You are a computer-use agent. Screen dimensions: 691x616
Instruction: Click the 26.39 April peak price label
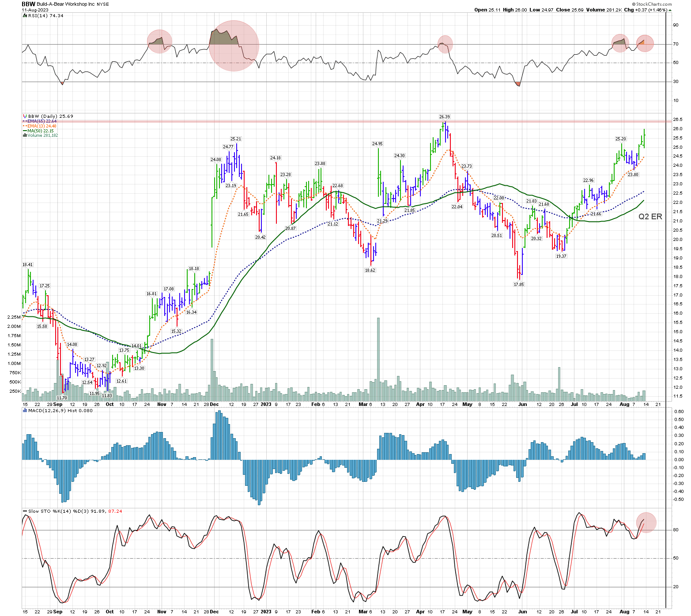(x=445, y=117)
